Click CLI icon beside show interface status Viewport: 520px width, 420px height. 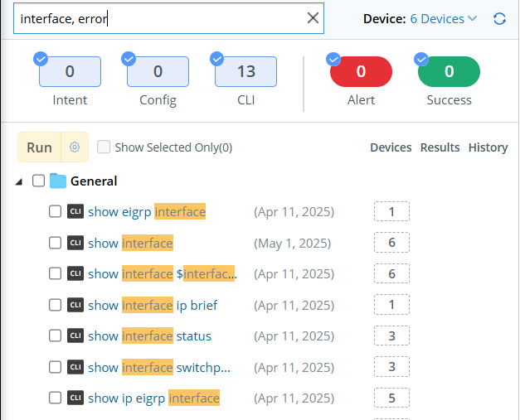coord(75,336)
